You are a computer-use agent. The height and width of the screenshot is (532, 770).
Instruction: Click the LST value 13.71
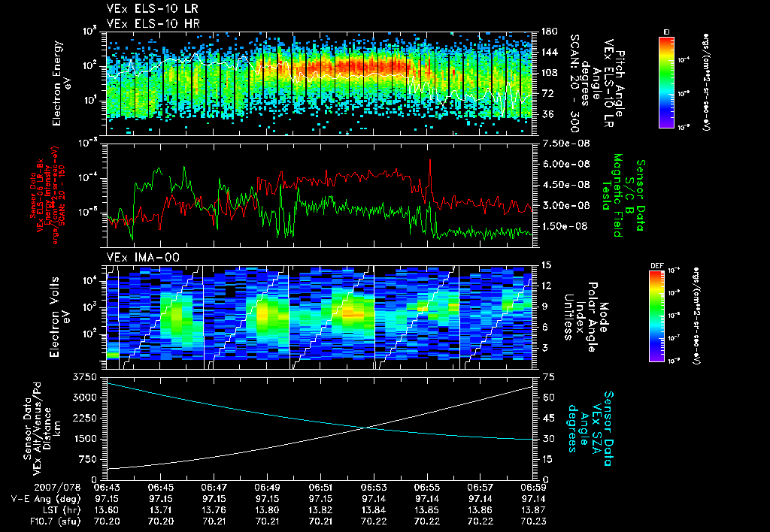(x=160, y=510)
